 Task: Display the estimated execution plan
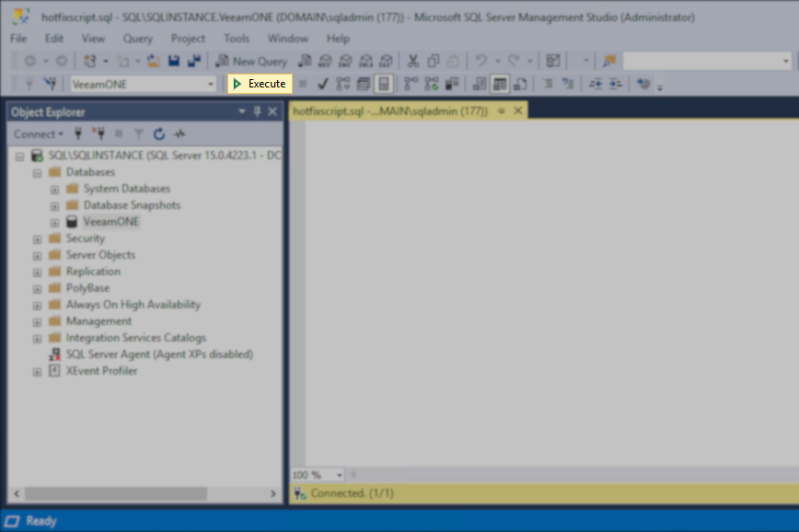[343, 84]
